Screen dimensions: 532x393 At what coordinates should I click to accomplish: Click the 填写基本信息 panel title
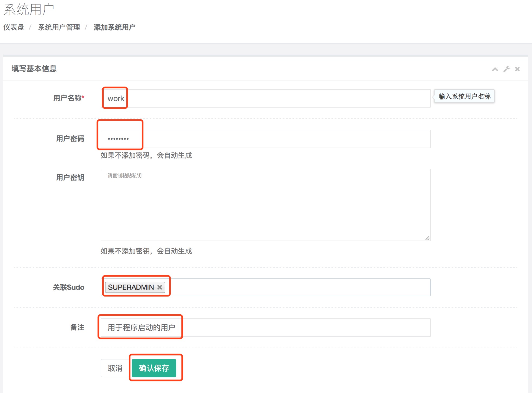coord(34,69)
